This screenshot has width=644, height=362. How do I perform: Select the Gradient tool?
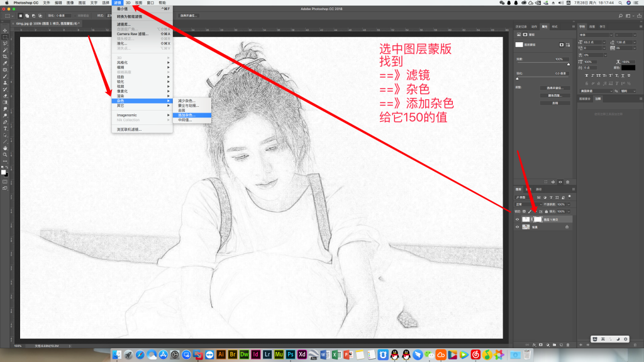click(5, 102)
